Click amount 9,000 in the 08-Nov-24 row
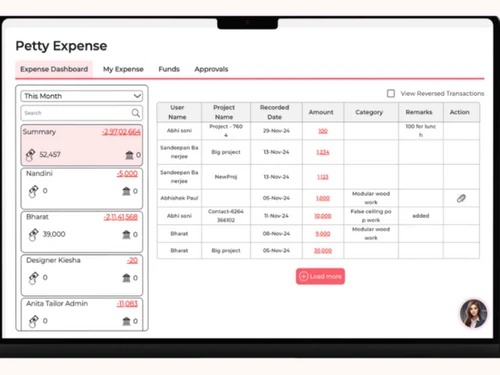500x375 pixels. (323, 234)
